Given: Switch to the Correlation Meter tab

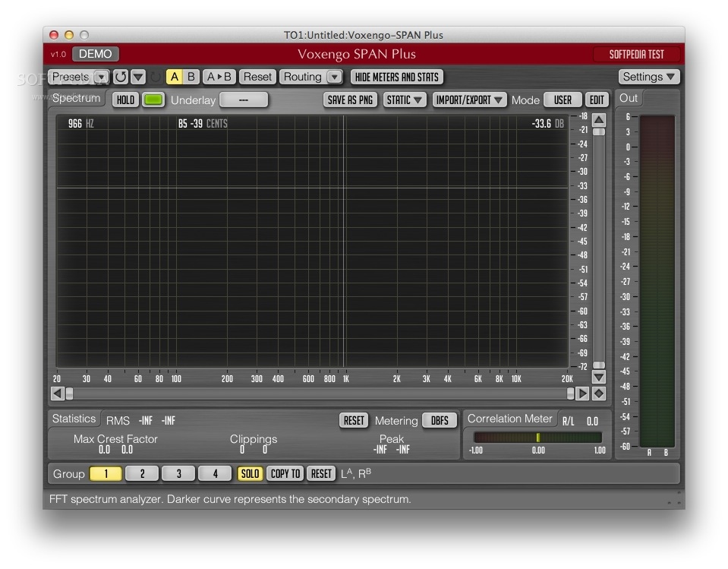Looking at the screenshot, I should (x=510, y=419).
